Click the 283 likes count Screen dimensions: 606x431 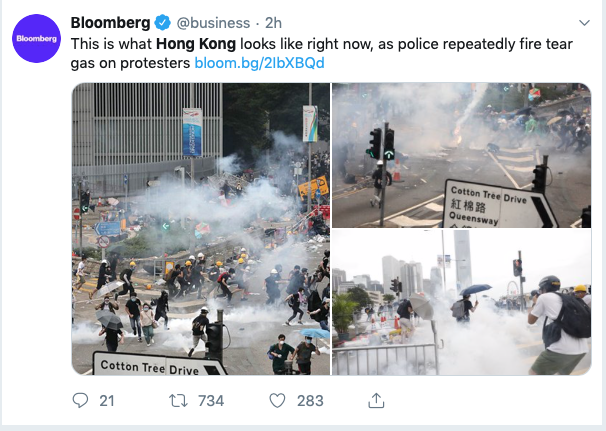[x=310, y=401]
